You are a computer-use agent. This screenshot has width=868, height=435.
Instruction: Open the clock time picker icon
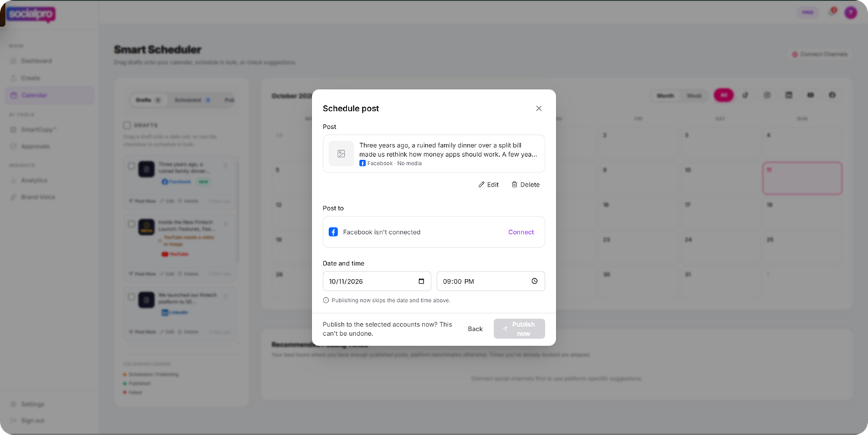[x=534, y=281]
